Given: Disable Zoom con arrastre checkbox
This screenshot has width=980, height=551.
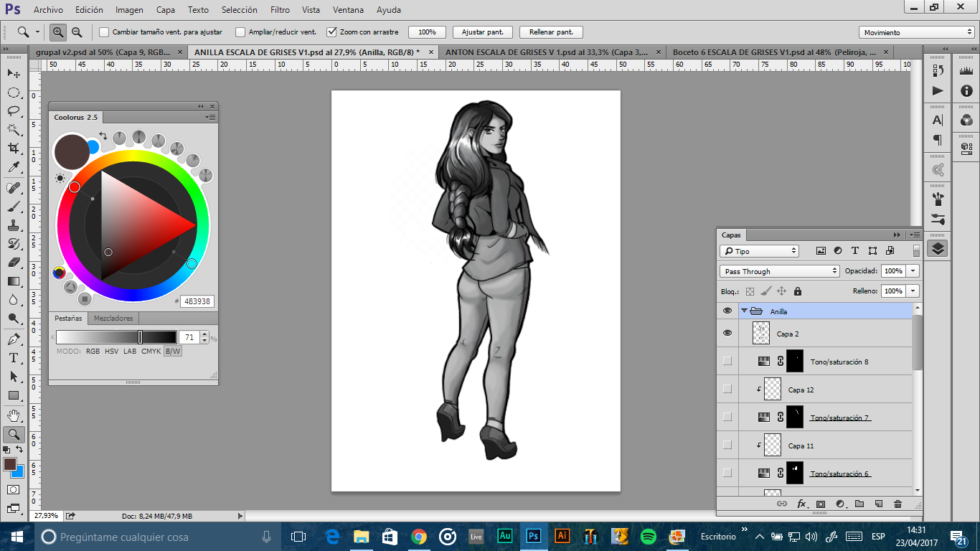Looking at the screenshot, I should pos(331,32).
